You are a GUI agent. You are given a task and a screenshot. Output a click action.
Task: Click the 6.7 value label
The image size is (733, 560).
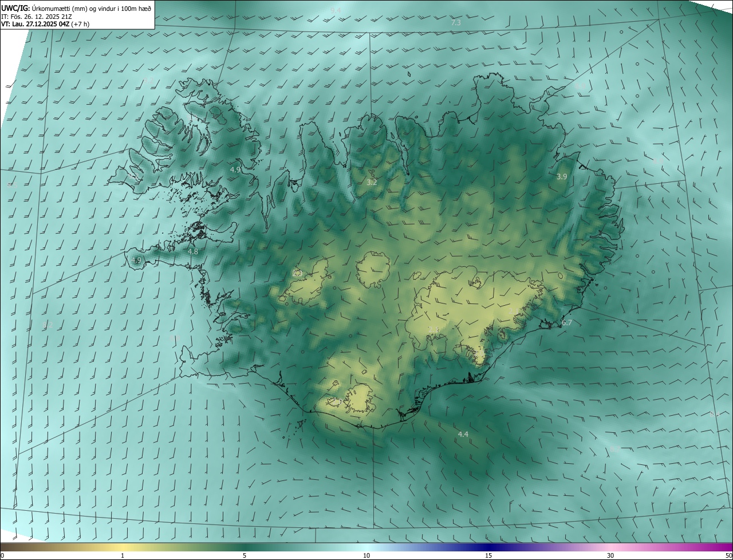click(x=567, y=323)
